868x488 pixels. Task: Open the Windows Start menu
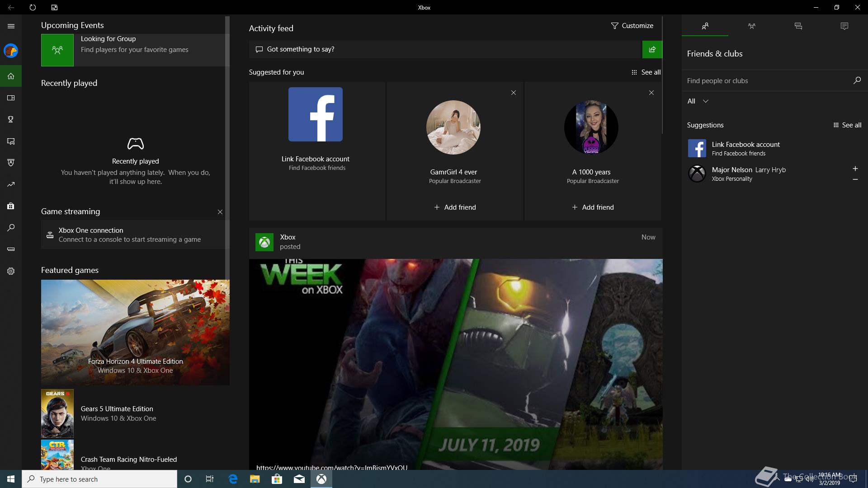pyautogui.click(x=11, y=479)
